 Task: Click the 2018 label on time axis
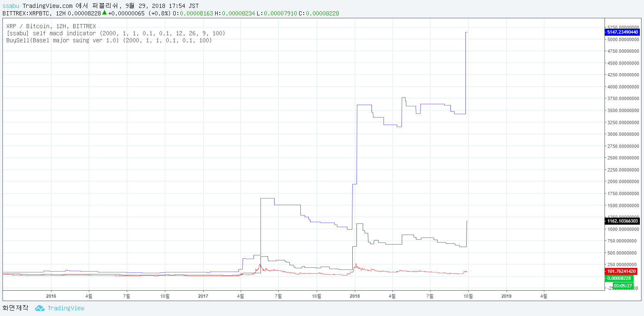point(355,296)
